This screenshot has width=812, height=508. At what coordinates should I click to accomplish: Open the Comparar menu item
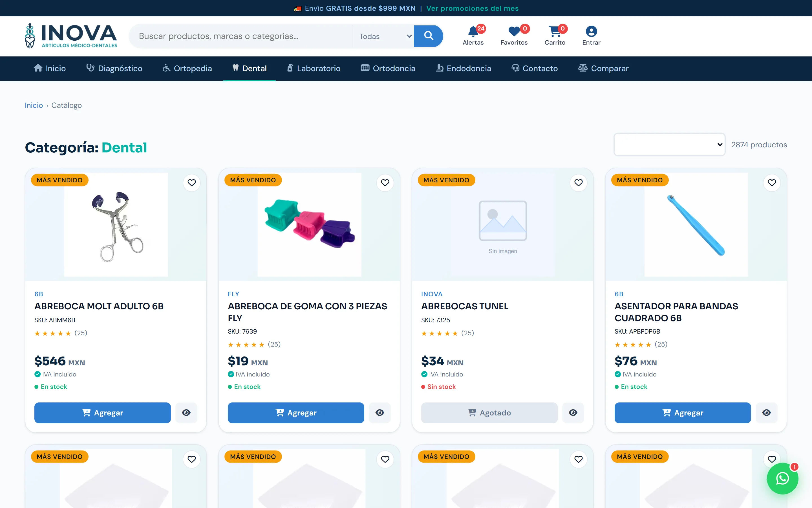tap(603, 69)
